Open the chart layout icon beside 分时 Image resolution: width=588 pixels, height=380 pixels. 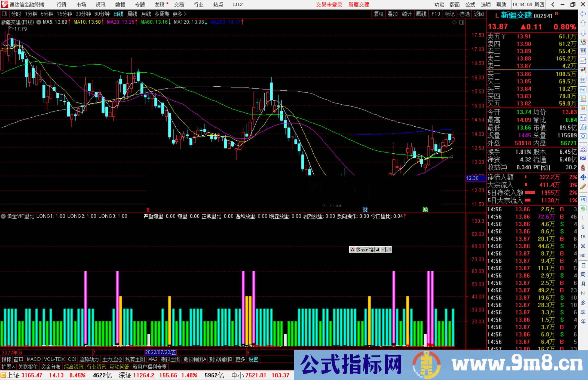pyautogui.click(x=5, y=14)
